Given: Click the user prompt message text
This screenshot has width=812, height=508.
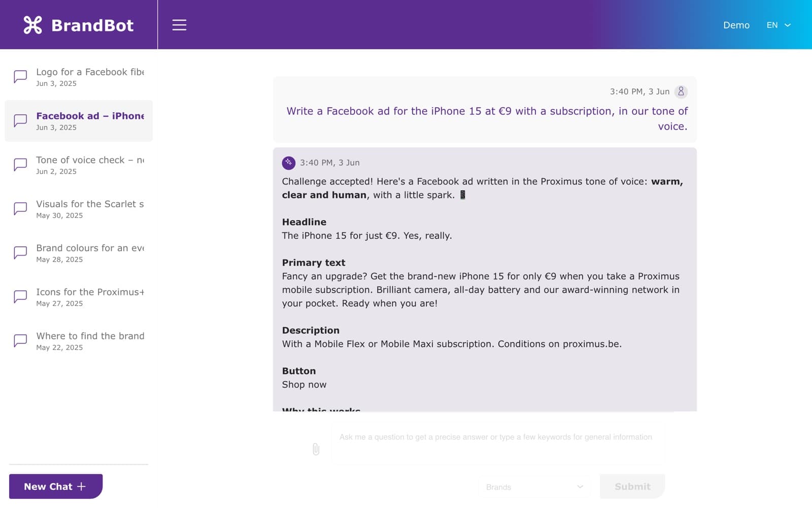Looking at the screenshot, I should [487, 118].
